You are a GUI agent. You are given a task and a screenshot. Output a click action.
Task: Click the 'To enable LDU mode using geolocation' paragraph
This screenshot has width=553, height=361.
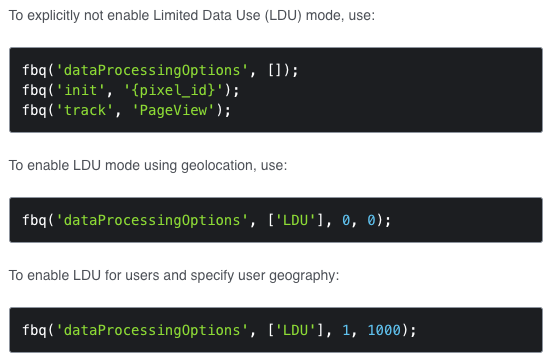(148, 165)
